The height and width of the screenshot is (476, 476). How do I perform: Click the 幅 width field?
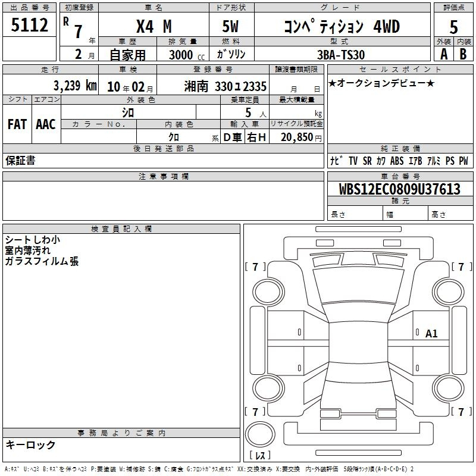(x=406, y=213)
